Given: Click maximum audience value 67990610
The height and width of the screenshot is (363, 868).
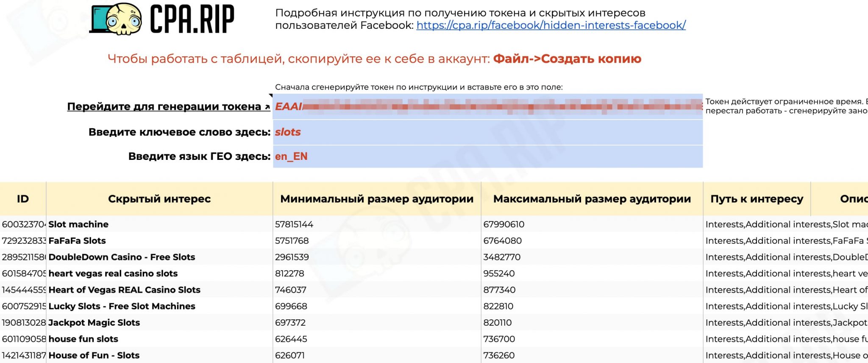Looking at the screenshot, I should click(x=504, y=224).
